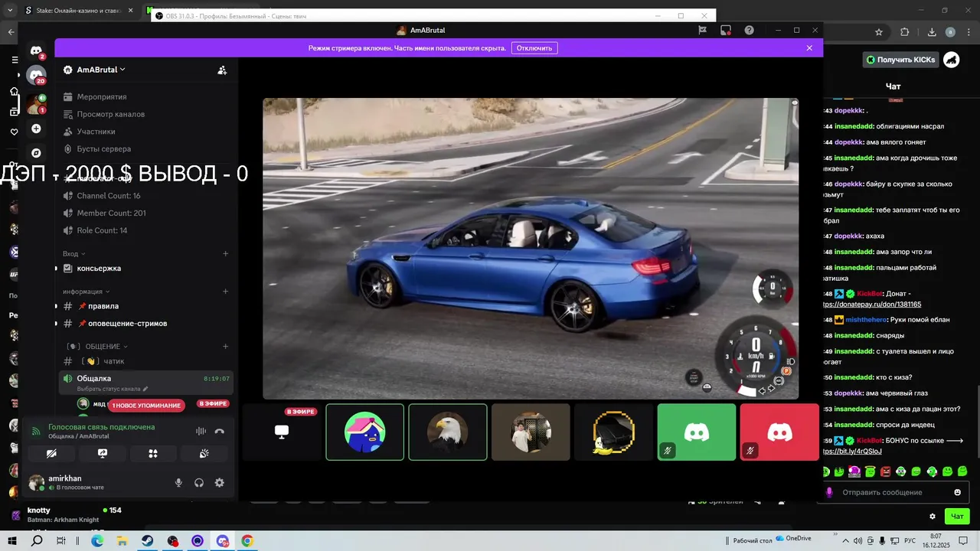Select the pink-haired avatar participant tile
Screen dimensions: 980x551
tap(365, 432)
